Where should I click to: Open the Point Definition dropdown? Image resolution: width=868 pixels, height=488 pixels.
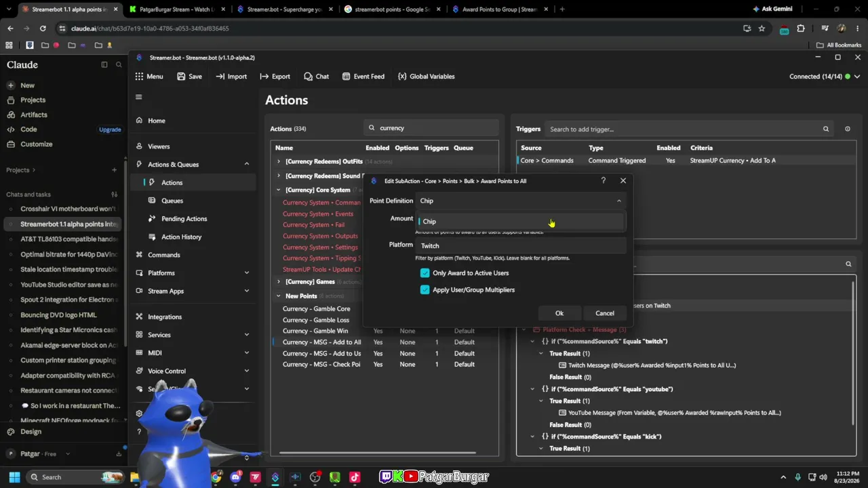(x=520, y=201)
